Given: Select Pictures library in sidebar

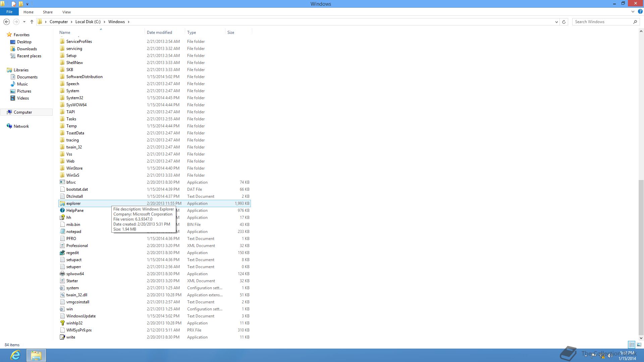Looking at the screenshot, I should coord(24,91).
